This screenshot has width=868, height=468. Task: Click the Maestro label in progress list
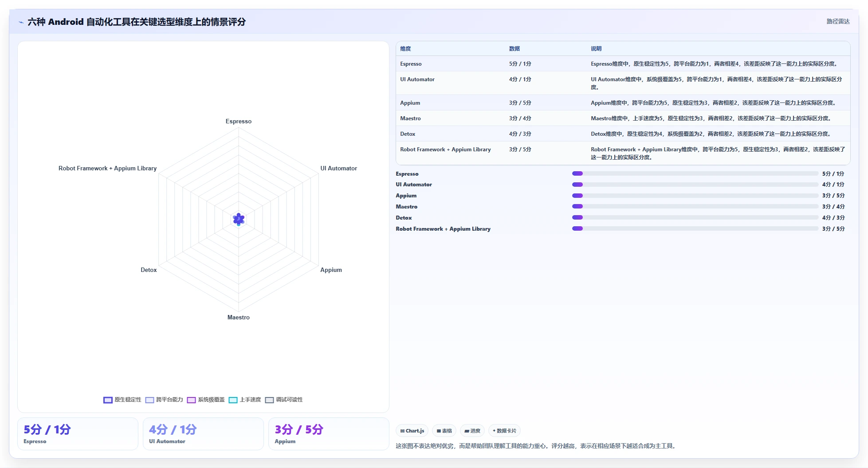(x=406, y=207)
